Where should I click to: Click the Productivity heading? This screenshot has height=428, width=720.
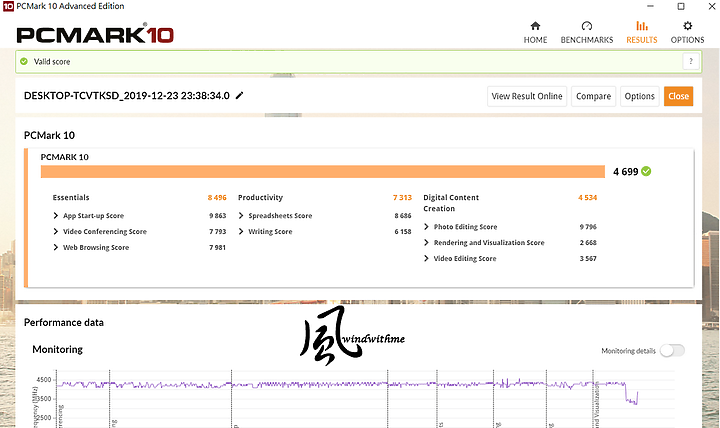260,197
